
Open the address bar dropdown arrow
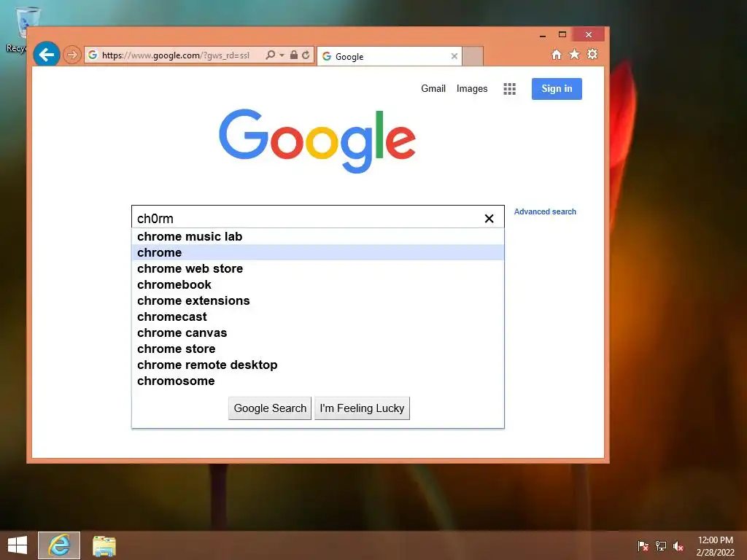[x=282, y=55]
